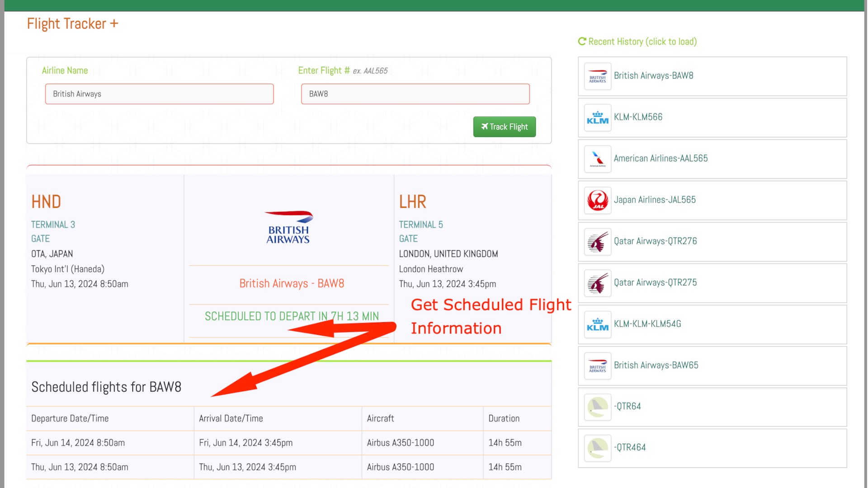868x488 pixels.
Task: Click the KLM logo beside KLM566 history
Action: [x=598, y=118]
